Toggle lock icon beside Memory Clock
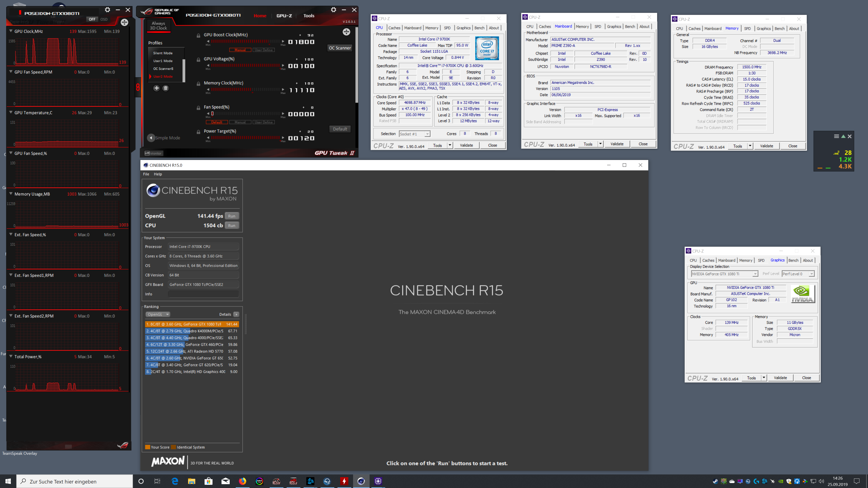Viewport: 868px width, 488px height. (198, 84)
